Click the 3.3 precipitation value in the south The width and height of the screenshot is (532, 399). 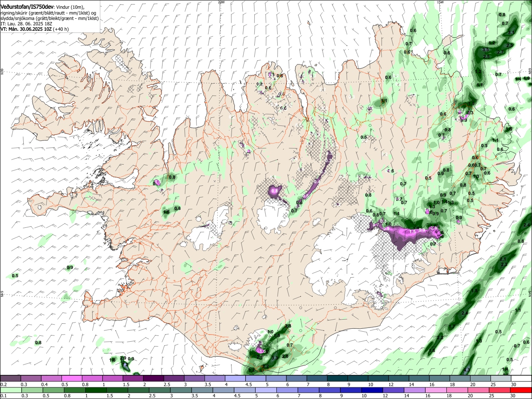tap(274, 357)
